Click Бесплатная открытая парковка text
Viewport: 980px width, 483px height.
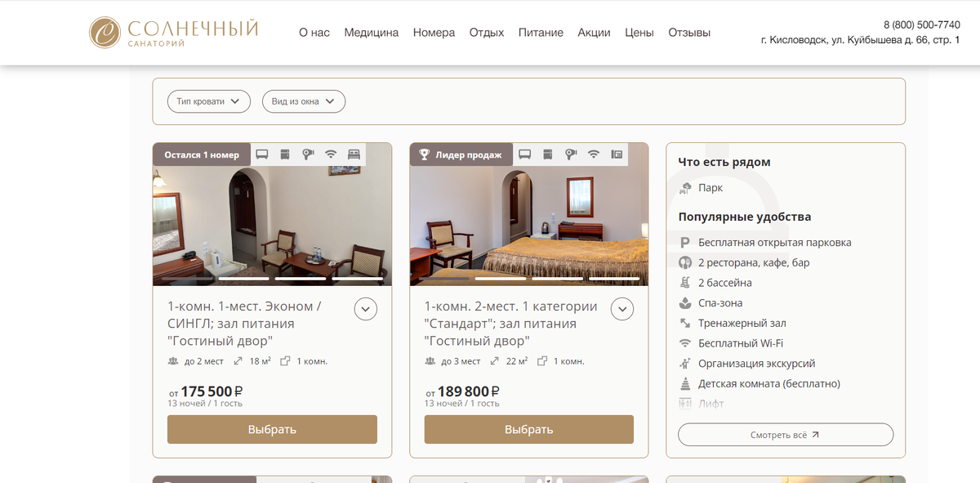[775, 243]
